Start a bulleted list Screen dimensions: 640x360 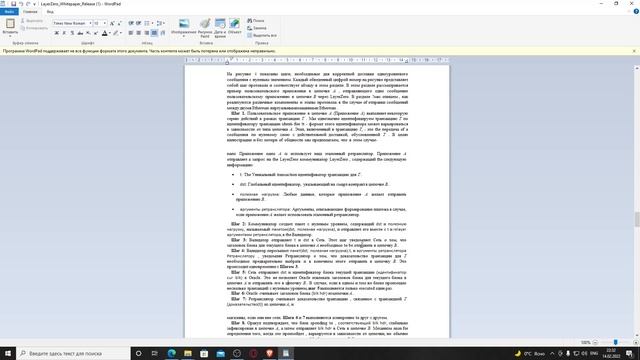coord(147,23)
